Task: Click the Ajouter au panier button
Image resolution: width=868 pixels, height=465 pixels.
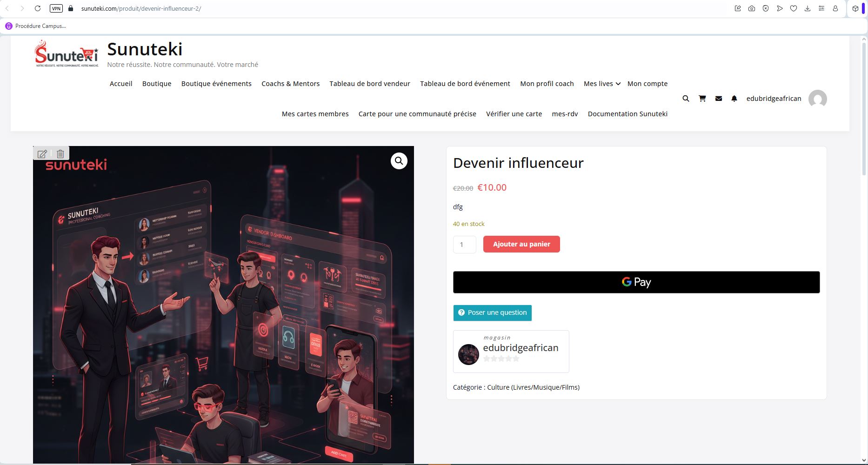Action: coord(521,244)
